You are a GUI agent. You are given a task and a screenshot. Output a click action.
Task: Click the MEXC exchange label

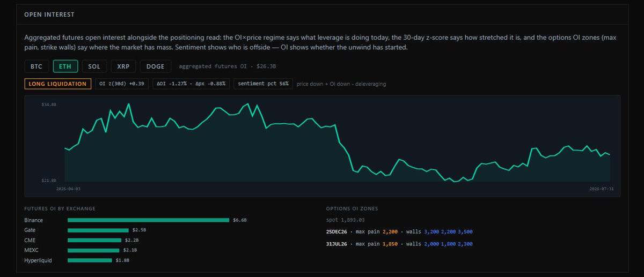tap(31, 250)
